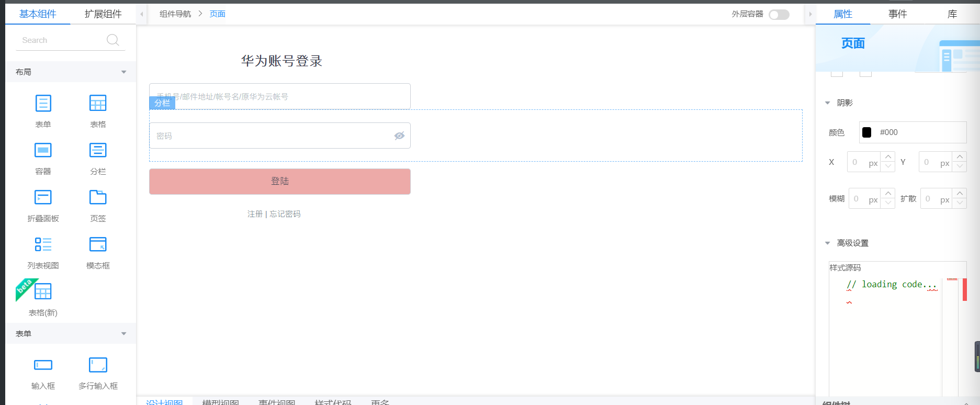980x405 pixels.
Task: Increase the shadow X offset value
Action: (x=888, y=157)
